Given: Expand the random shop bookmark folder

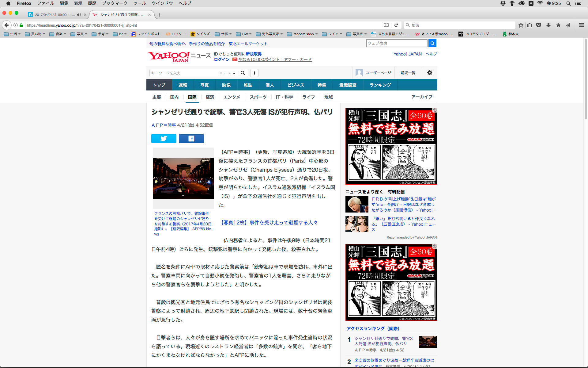Looking at the screenshot, I should (x=303, y=34).
